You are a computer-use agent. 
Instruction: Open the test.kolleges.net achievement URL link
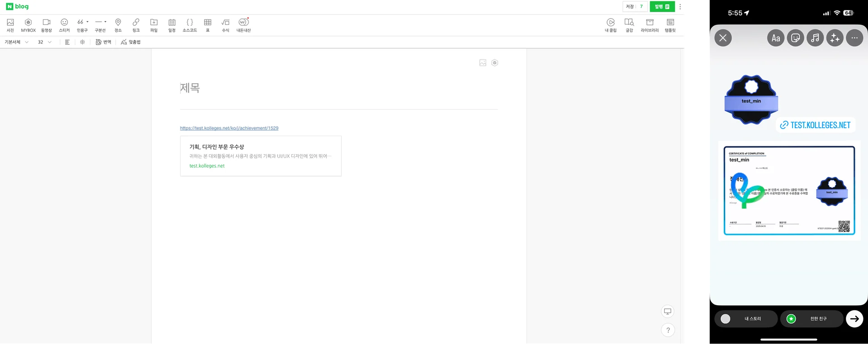[x=229, y=128]
